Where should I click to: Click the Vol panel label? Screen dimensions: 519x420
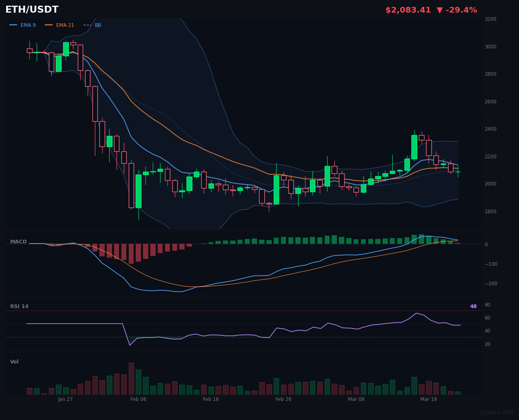[x=14, y=361]
